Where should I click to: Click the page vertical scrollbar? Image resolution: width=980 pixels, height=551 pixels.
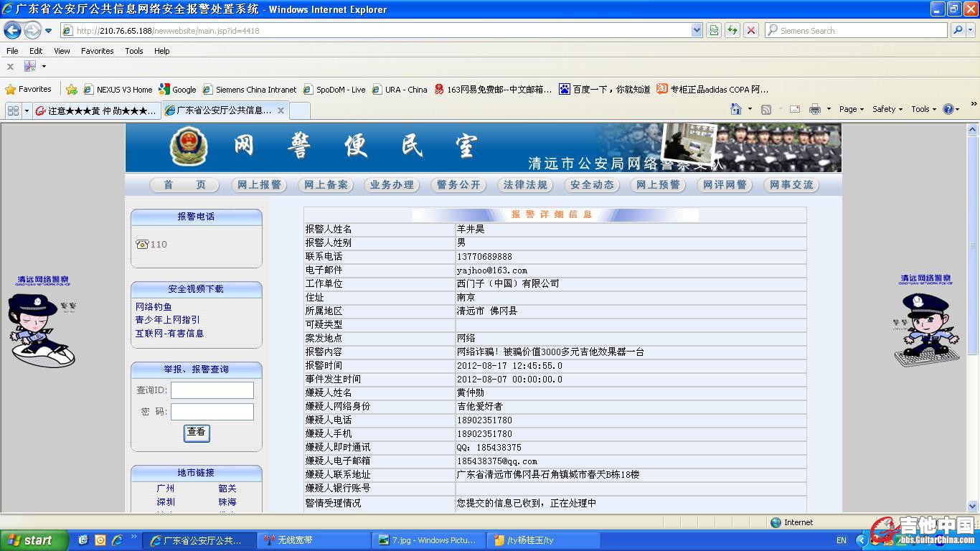[x=973, y=318]
